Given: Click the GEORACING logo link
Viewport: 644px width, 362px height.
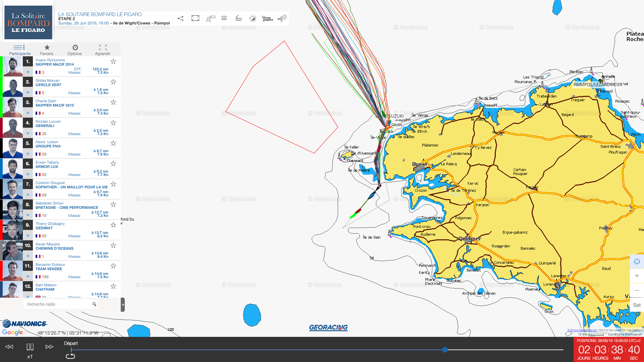Looking at the screenshot, I should coord(328,327).
